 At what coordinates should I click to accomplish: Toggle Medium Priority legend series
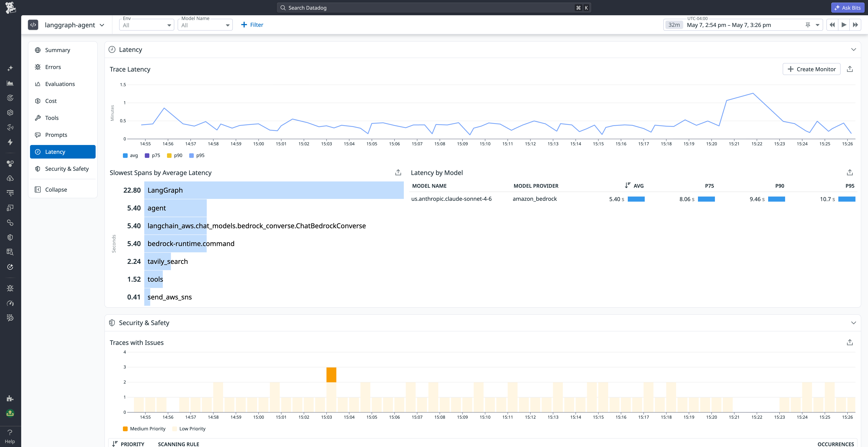point(144,429)
